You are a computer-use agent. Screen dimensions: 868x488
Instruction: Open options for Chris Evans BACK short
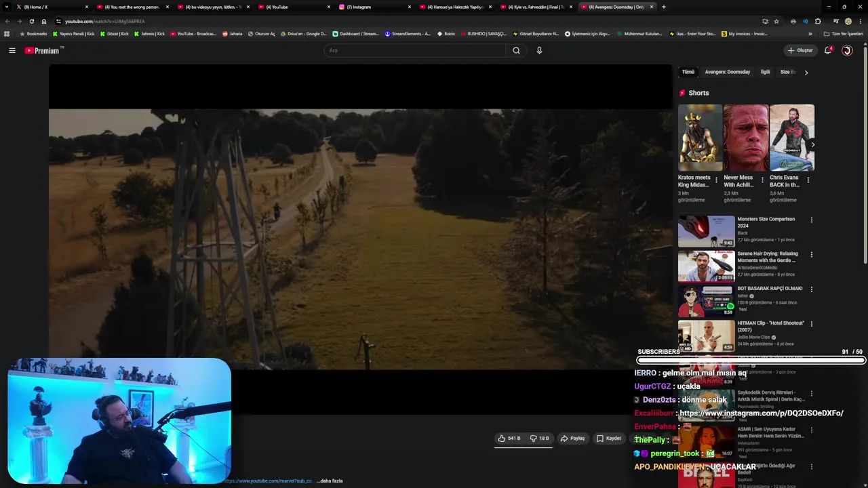pyautogui.click(x=808, y=180)
